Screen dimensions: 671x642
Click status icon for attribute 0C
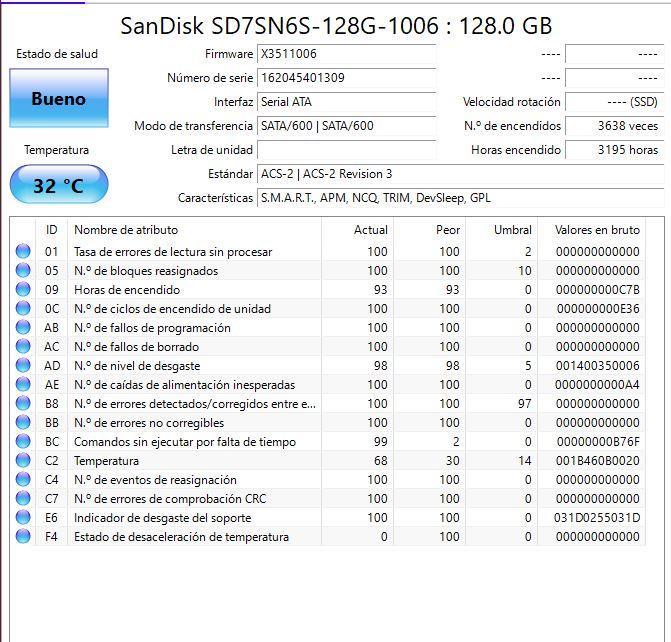click(x=23, y=308)
